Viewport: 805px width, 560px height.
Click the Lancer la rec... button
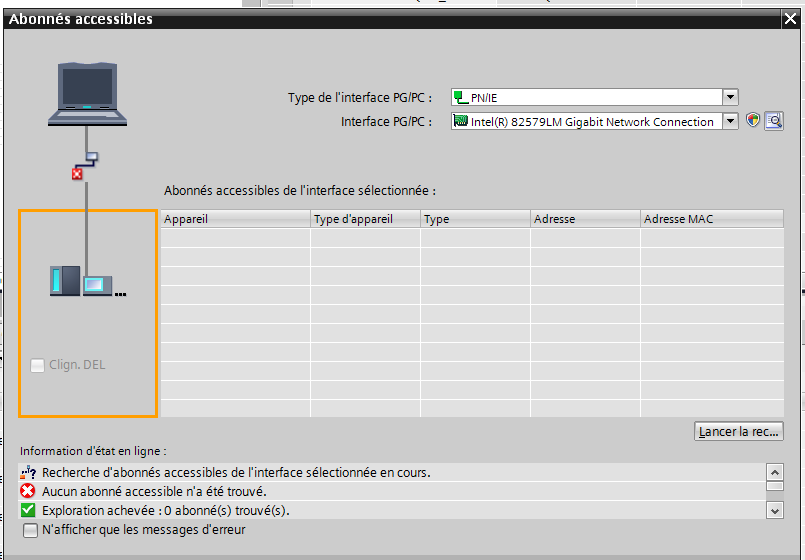pyautogui.click(x=738, y=432)
